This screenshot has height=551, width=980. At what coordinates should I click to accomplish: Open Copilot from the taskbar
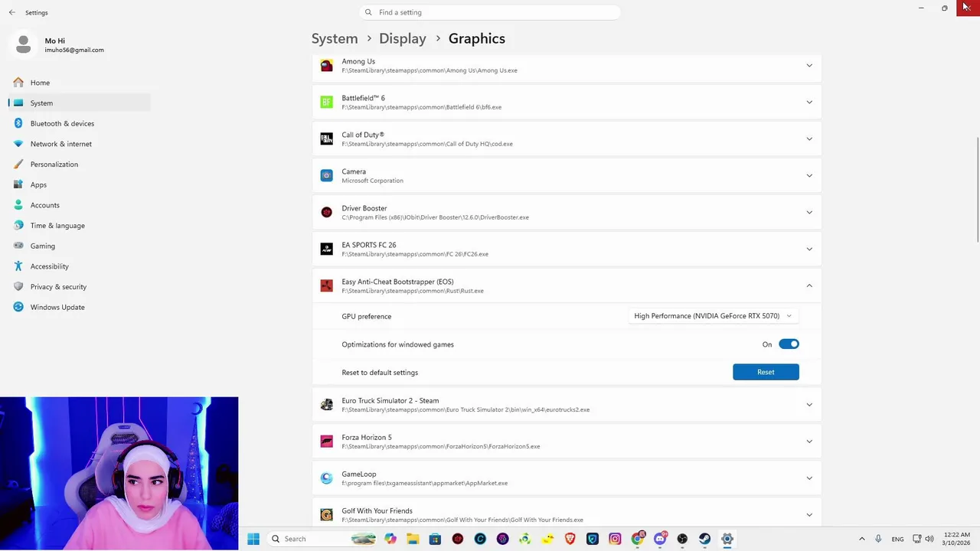pyautogui.click(x=390, y=539)
